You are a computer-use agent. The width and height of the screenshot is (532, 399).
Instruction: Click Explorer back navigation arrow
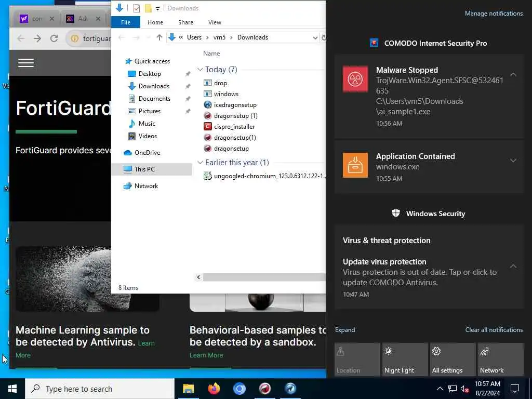click(x=122, y=37)
